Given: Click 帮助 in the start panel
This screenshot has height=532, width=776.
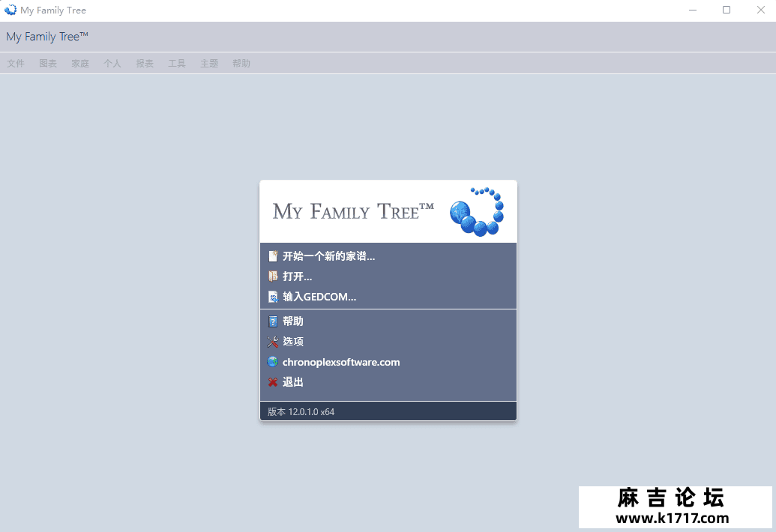Looking at the screenshot, I should (x=293, y=321).
